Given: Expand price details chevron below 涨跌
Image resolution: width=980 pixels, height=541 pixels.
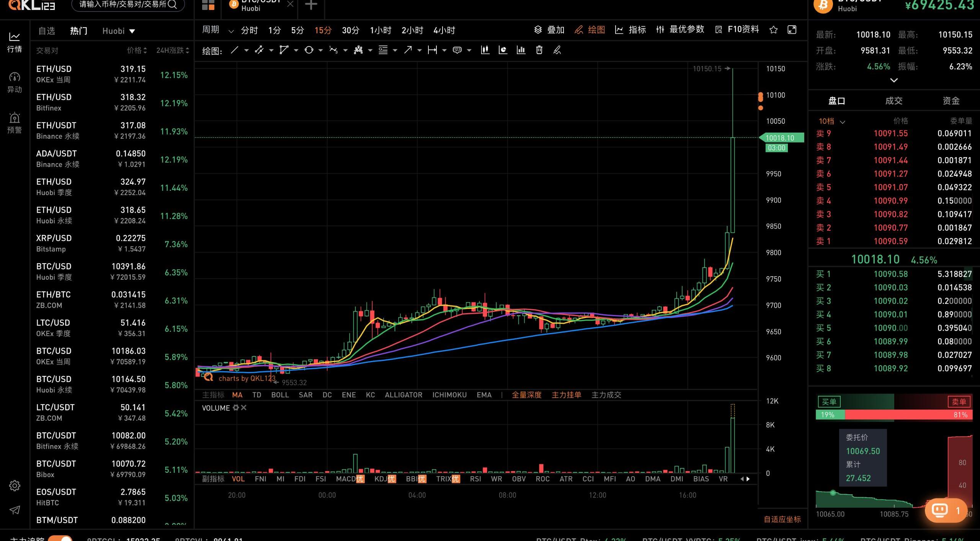Looking at the screenshot, I should (894, 80).
